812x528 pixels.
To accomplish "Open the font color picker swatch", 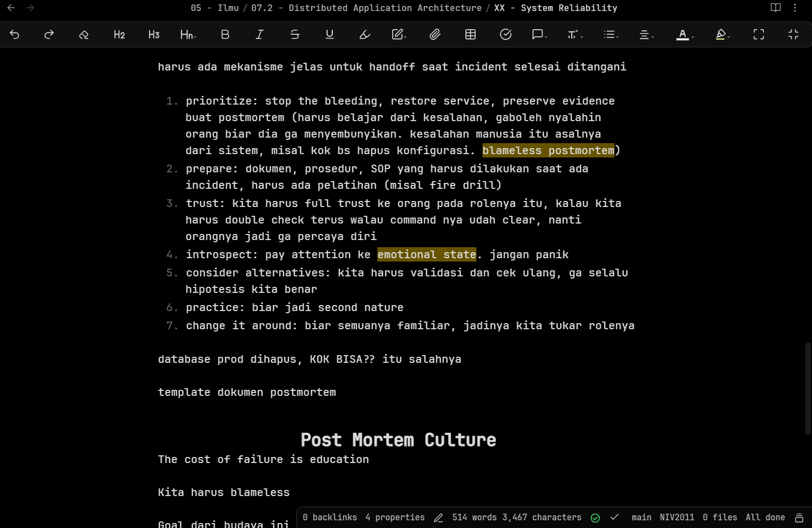I will coord(683,34).
